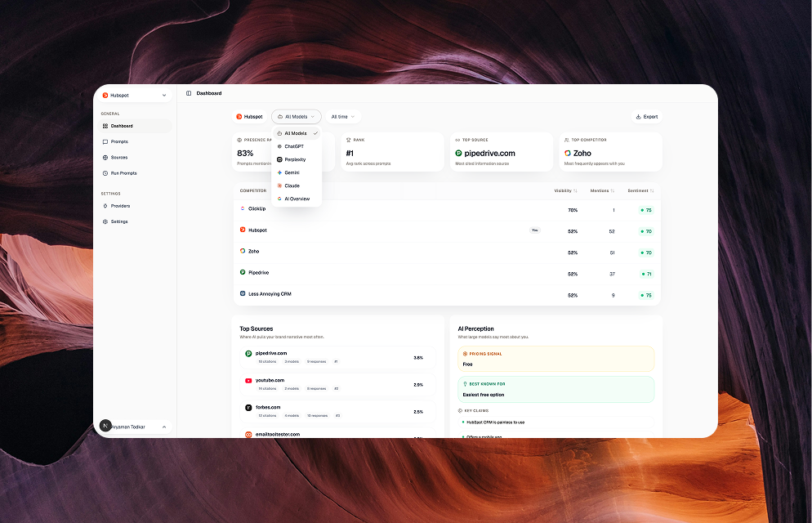Click Pipedrive's sentiment badge 71

646,274
